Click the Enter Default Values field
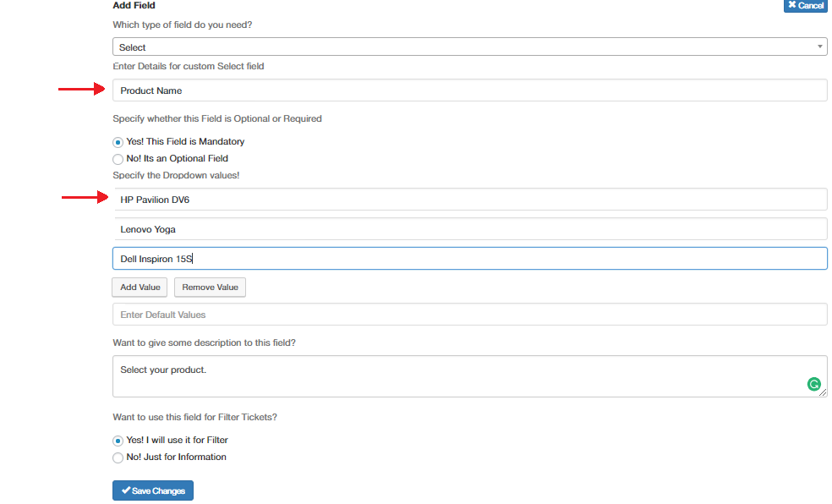The width and height of the screenshot is (832, 504). pyautogui.click(x=469, y=315)
